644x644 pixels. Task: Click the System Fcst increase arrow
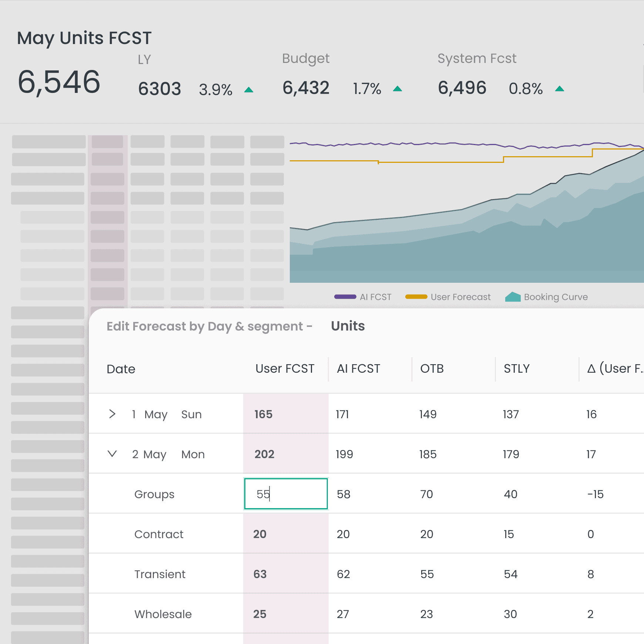pyautogui.click(x=560, y=89)
